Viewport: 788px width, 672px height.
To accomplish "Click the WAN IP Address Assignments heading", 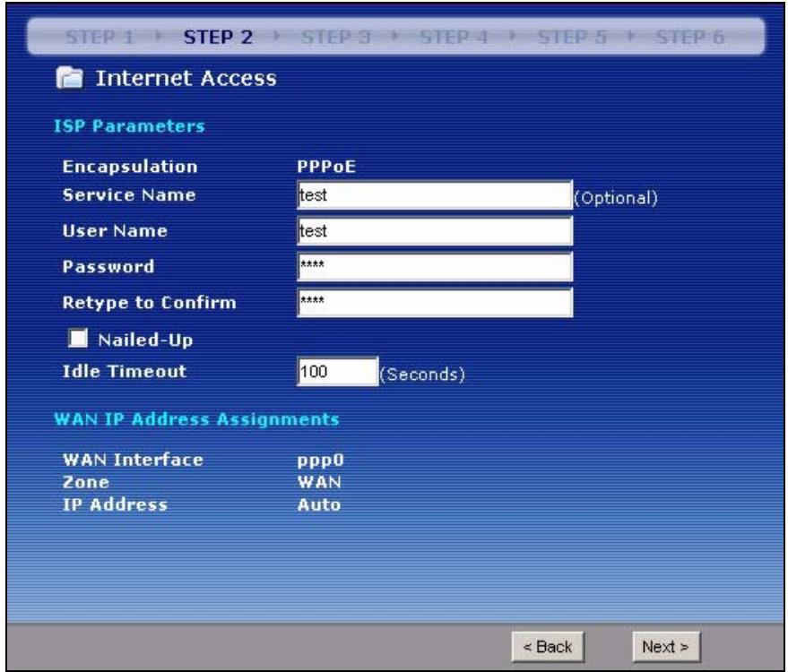I will point(196,419).
